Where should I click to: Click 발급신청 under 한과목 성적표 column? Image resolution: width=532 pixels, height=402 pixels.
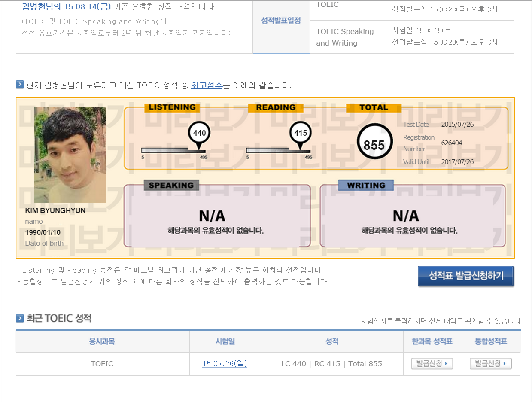(x=432, y=364)
